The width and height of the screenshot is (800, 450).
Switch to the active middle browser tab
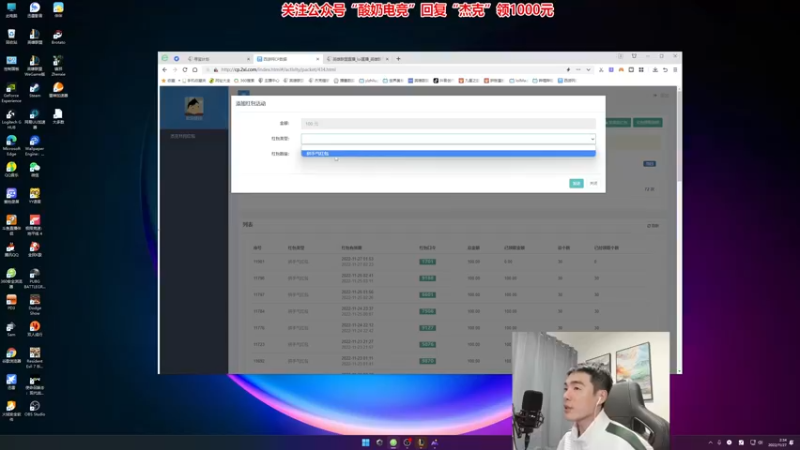[287, 59]
